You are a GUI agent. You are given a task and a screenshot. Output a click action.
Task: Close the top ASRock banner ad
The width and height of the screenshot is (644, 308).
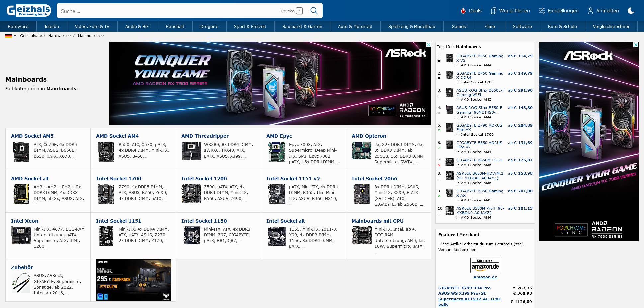tap(428, 45)
